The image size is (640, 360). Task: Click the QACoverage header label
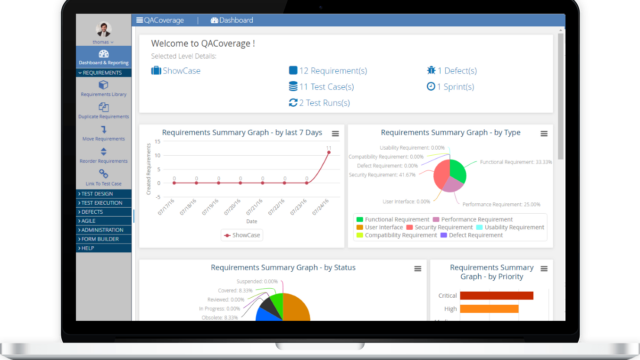164,20
